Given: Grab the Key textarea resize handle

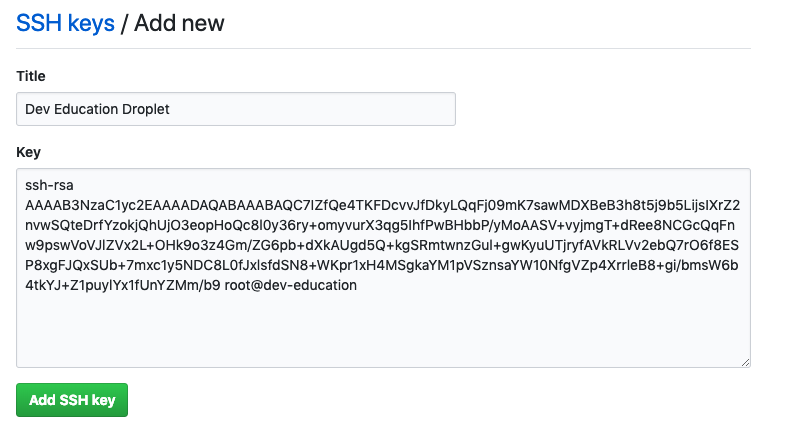Looking at the screenshot, I should click(744, 361).
